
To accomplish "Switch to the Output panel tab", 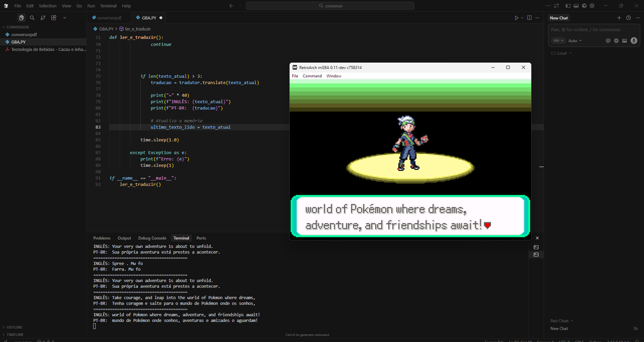I will [124, 238].
